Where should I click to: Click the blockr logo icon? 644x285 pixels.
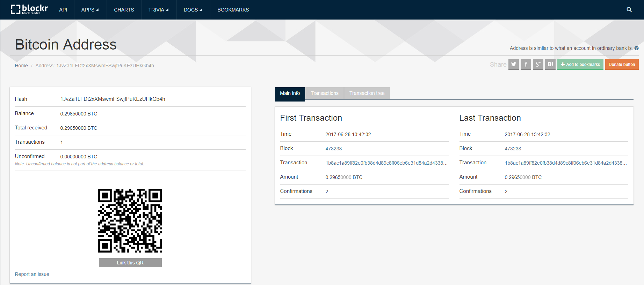[x=16, y=9]
